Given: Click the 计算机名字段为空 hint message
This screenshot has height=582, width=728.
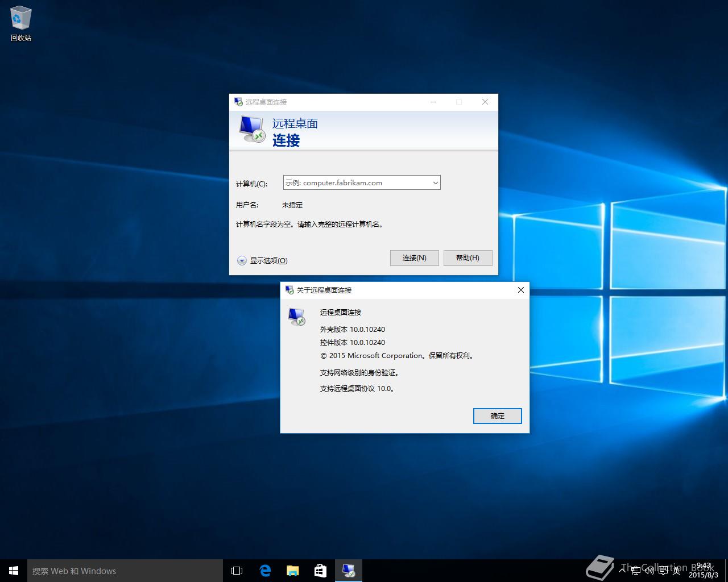Looking at the screenshot, I should click(311, 224).
